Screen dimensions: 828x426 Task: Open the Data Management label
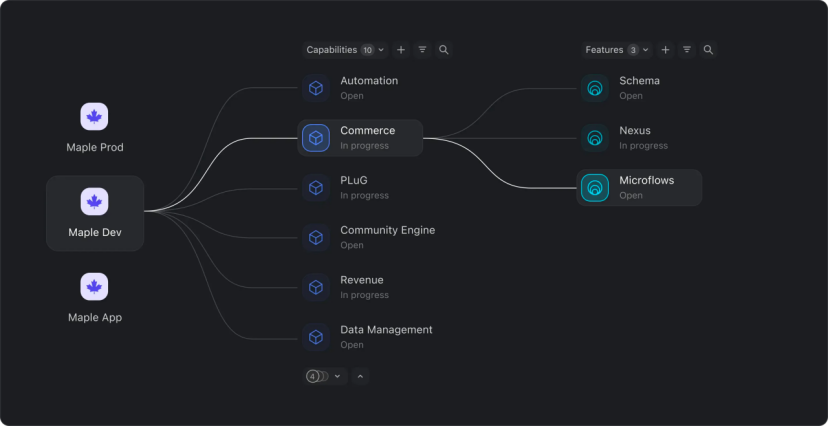pyautogui.click(x=386, y=329)
